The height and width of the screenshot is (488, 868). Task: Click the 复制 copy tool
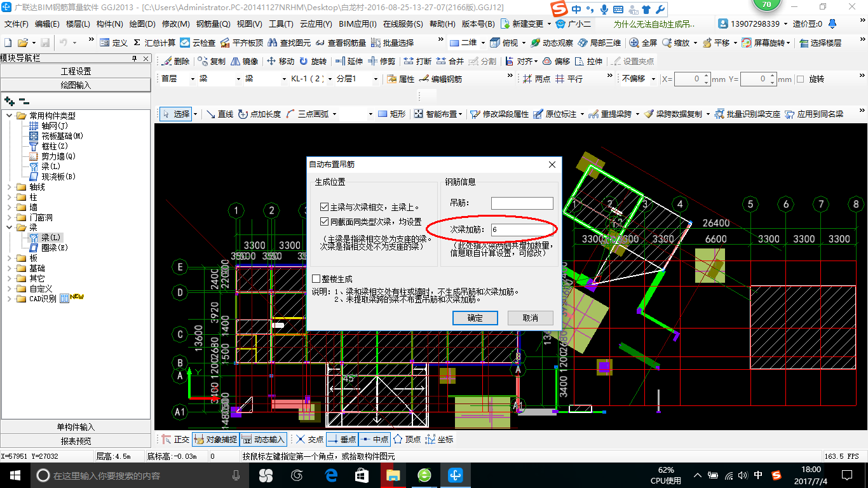(212, 61)
